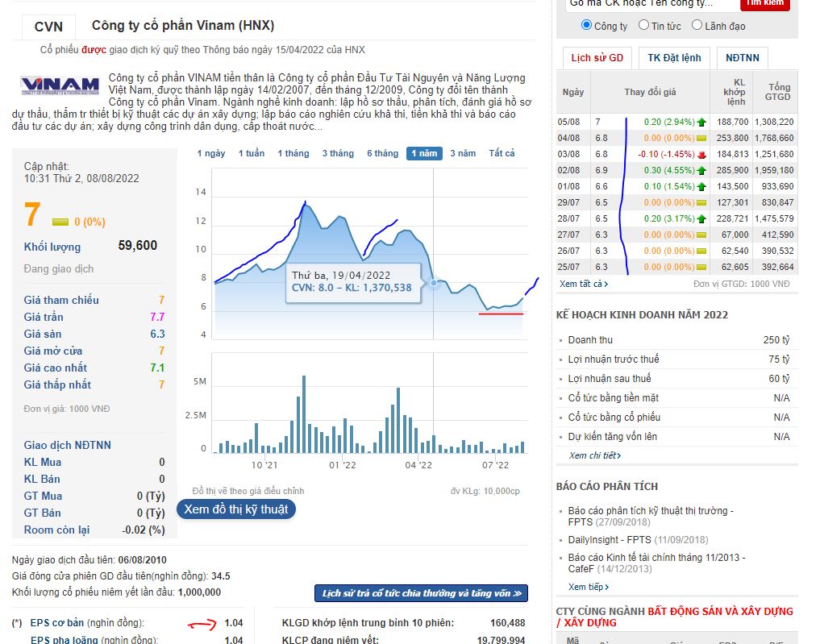820x644 pixels.
Task: Click the BẤT ĐỘNG SẢN VÀ XÂY DỰNG link
Action: [720, 612]
